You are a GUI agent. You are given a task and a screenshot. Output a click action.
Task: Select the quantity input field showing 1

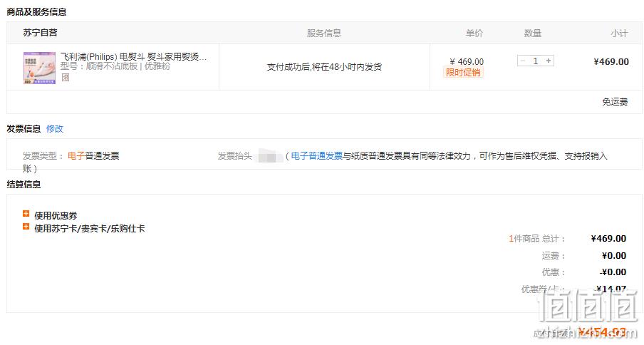tap(536, 61)
